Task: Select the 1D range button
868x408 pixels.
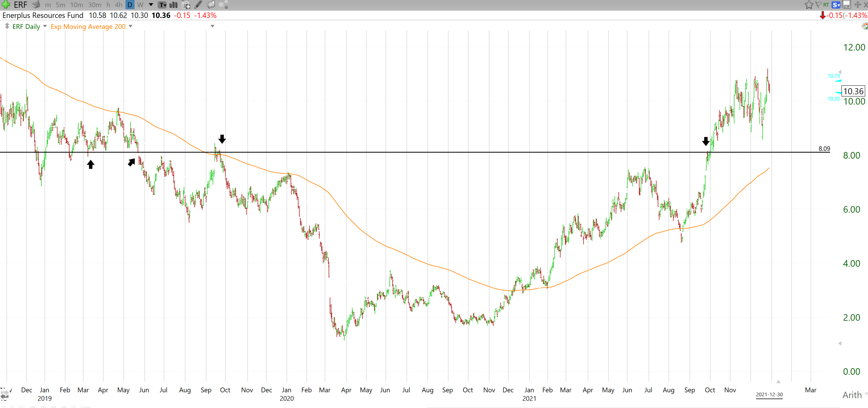Action: click(73, 407)
